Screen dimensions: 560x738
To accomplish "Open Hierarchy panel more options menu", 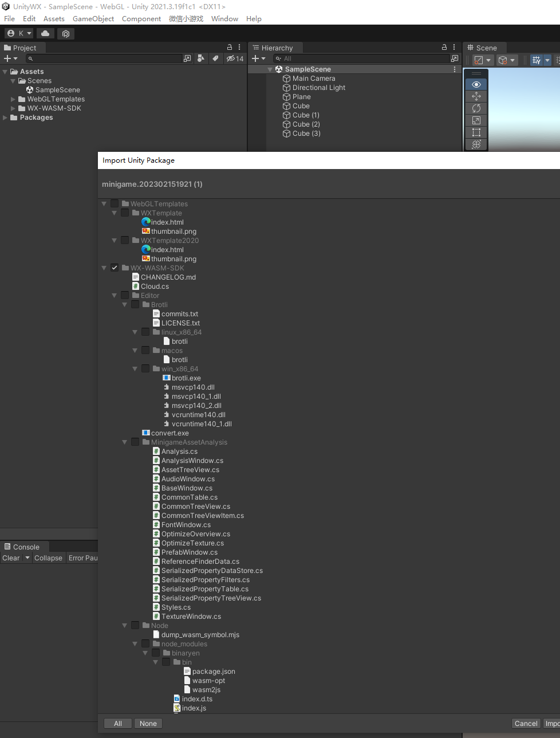I will tap(454, 48).
